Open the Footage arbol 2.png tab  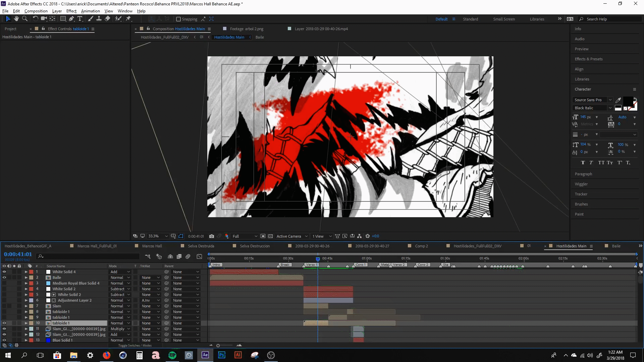[247, 29]
